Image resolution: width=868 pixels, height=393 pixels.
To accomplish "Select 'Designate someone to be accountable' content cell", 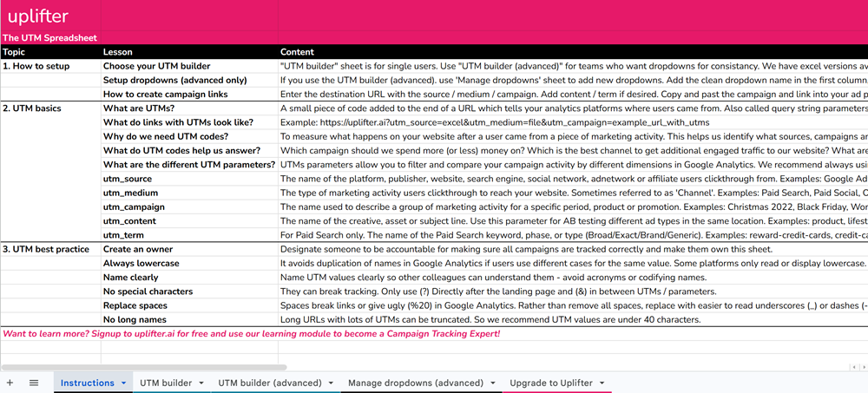I will point(573,249).
